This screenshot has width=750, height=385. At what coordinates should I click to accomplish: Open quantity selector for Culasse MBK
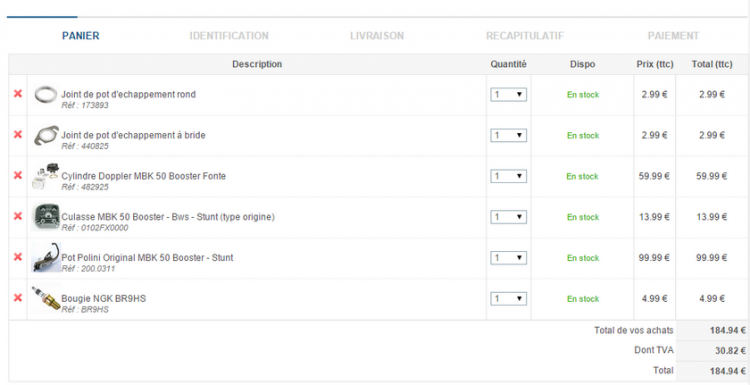pyautogui.click(x=508, y=217)
